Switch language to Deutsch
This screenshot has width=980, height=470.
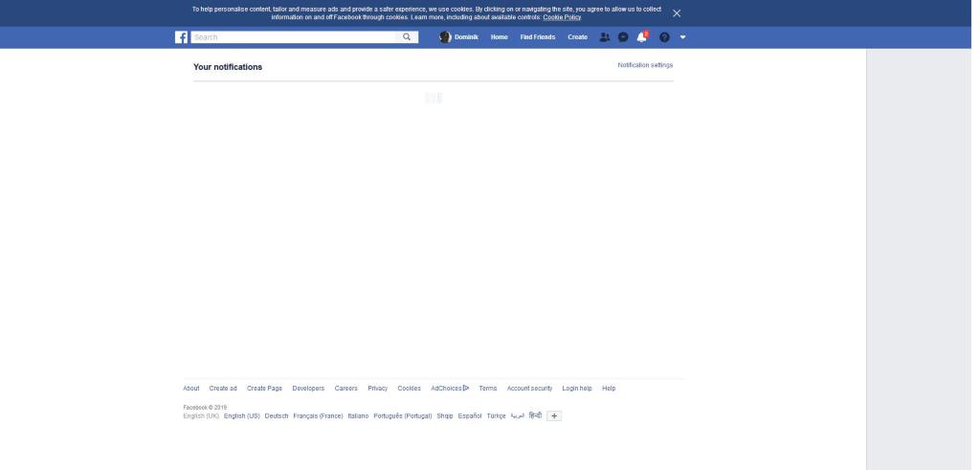tap(277, 416)
